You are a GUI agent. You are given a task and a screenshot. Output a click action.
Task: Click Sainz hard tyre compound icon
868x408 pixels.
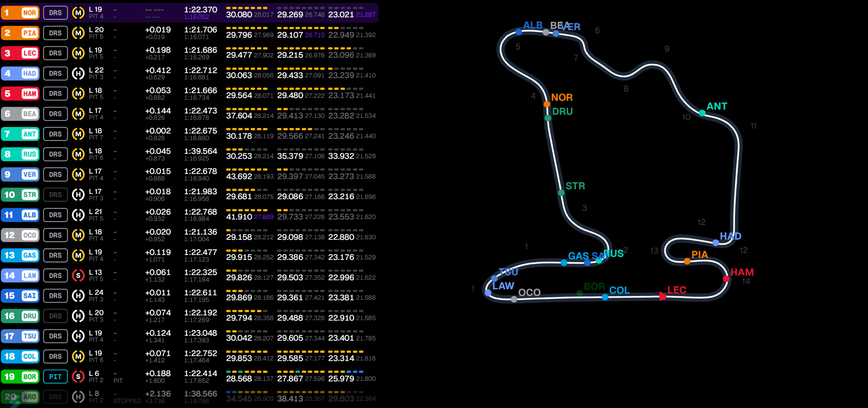[x=78, y=296]
